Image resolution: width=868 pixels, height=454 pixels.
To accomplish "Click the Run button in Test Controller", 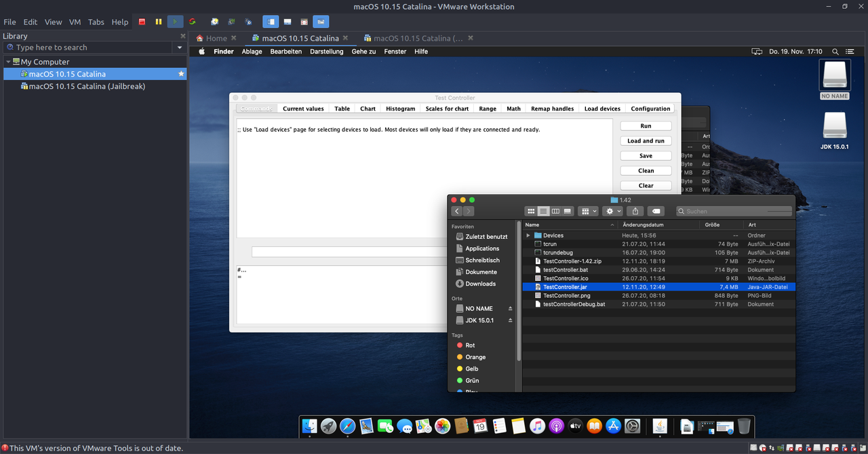I will [646, 126].
